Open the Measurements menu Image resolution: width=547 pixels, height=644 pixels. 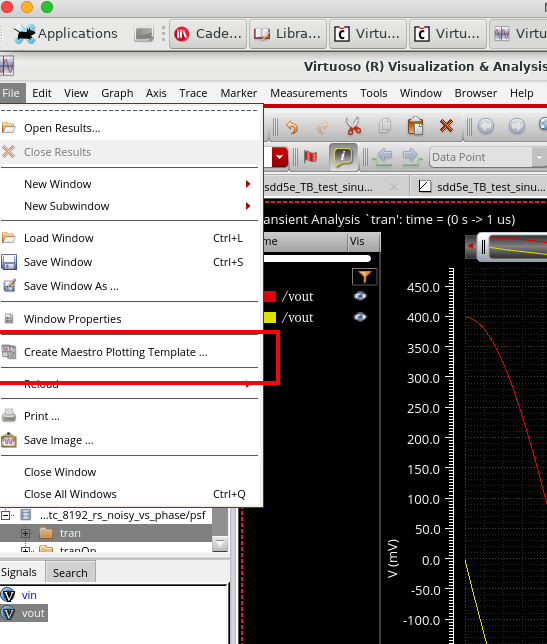tap(308, 93)
